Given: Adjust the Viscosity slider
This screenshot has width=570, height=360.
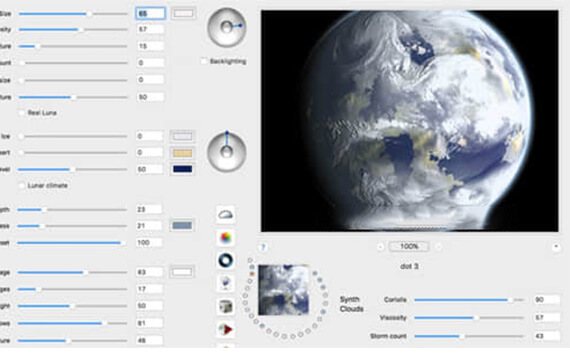Looking at the screenshot, I should pos(469,318).
